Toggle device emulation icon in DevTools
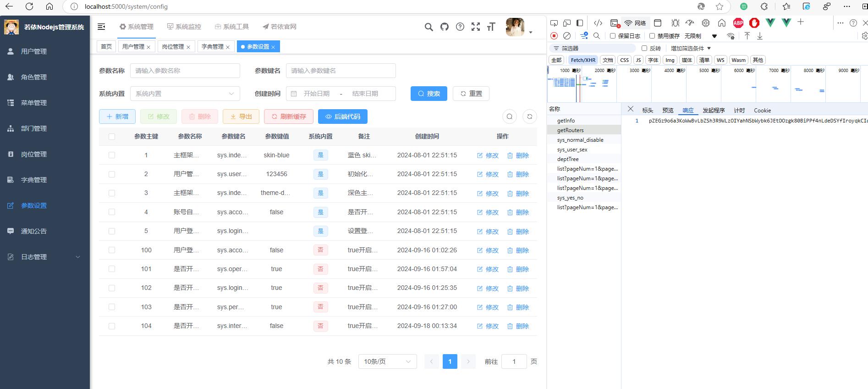Screen dimensions: 868x389 point(567,23)
